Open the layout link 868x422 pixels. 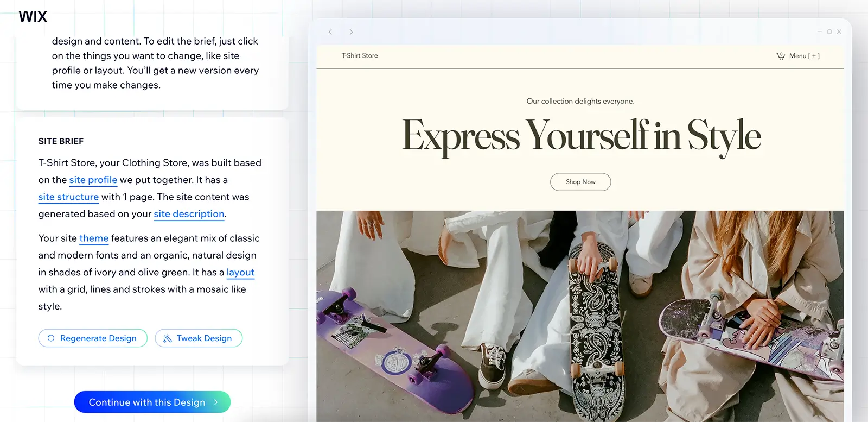pyautogui.click(x=240, y=273)
